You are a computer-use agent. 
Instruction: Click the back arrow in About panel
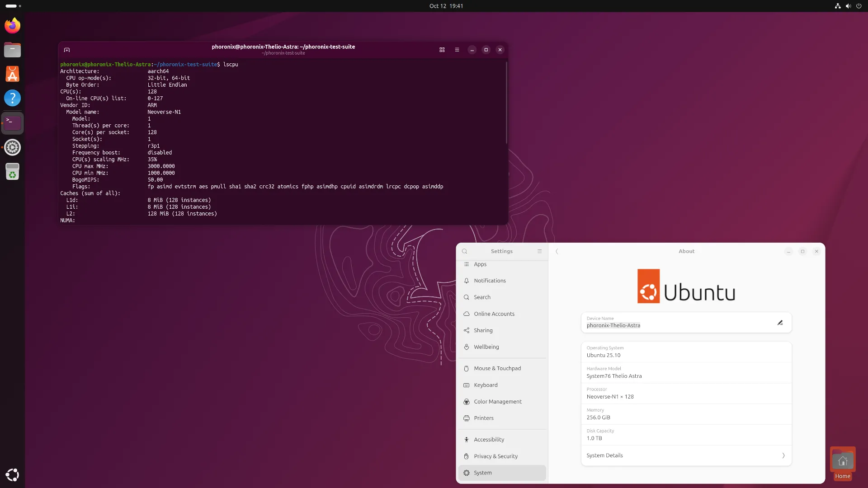[x=557, y=251]
